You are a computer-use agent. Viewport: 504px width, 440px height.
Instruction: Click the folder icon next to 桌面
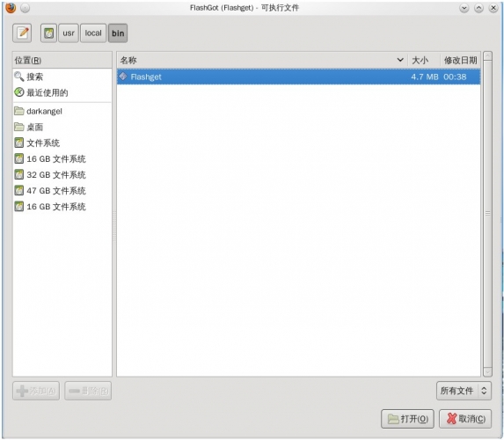pyautogui.click(x=19, y=127)
